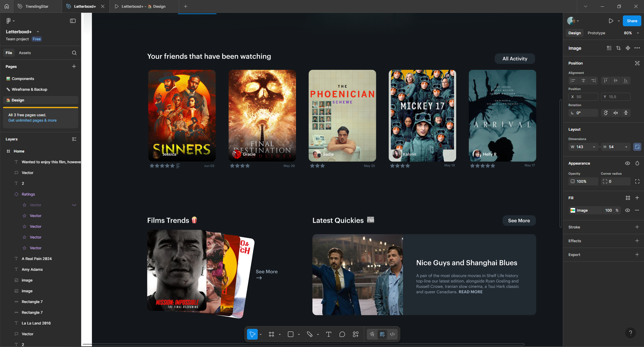The width and height of the screenshot is (644, 347).
Task: Toggle individual corner radius icon
Action: (637, 181)
